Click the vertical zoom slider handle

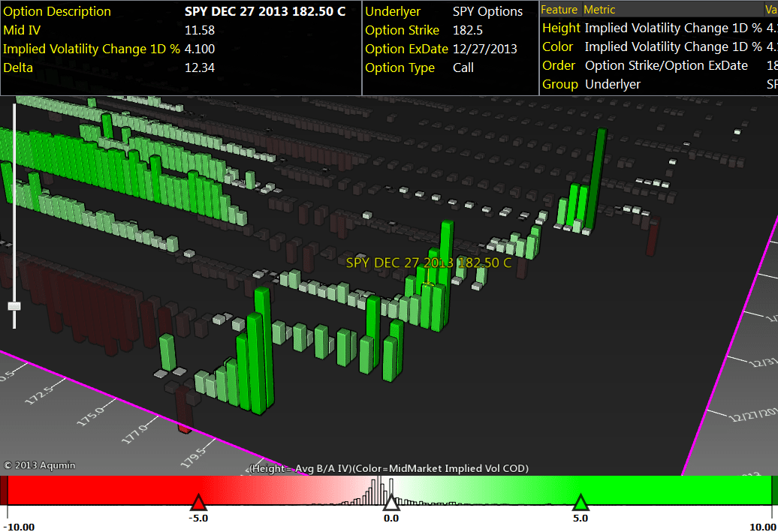pyautogui.click(x=14, y=305)
